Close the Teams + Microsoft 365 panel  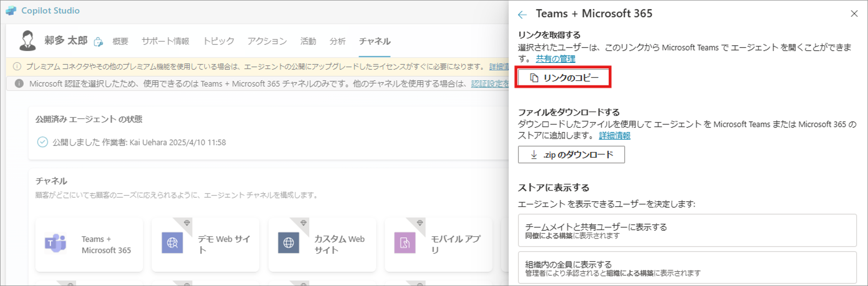pos(854,13)
